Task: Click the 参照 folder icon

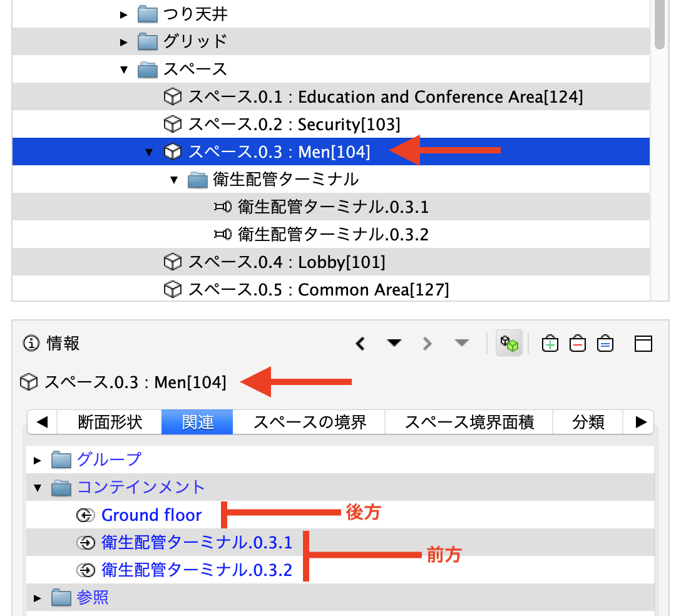Action: pos(61,598)
